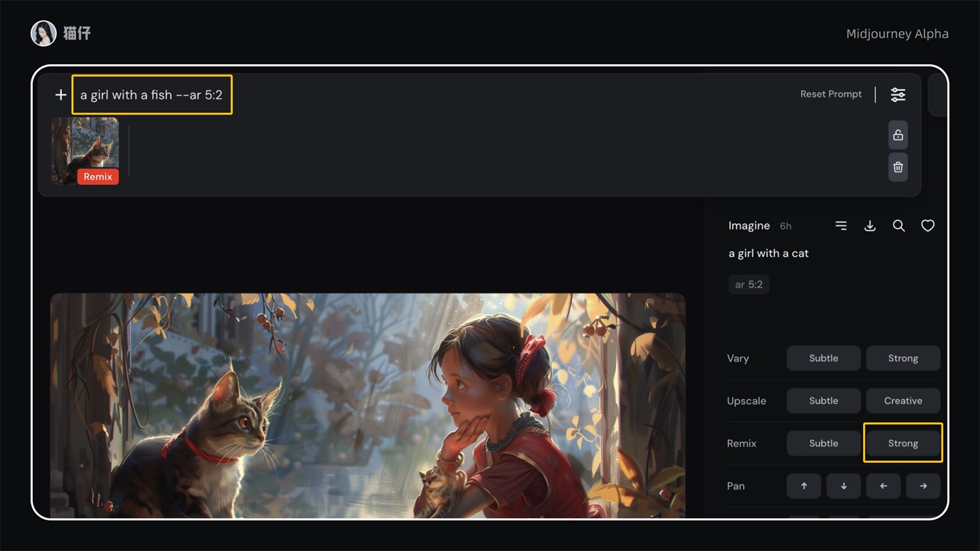Open the prompt settings sliders icon
980x551 pixels.
click(x=898, y=95)
